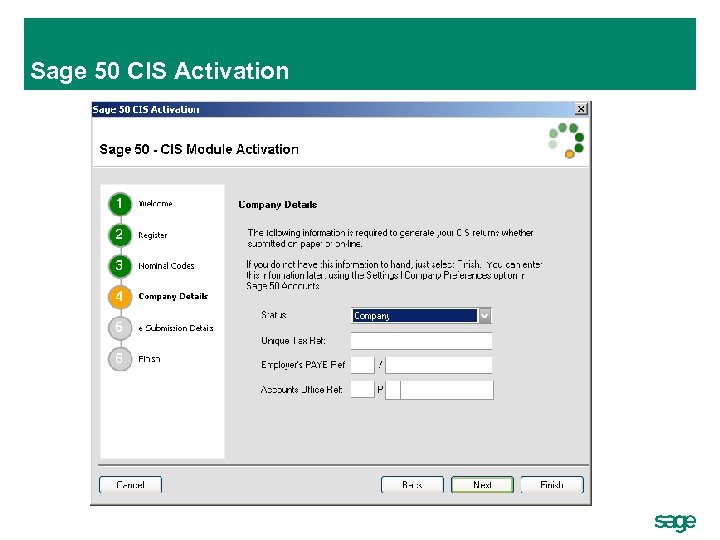Image resolution: width=720 pixels, height=540 pixels.
Task: Open the Status dropdown arrow
Action: click(x=484, y=315)
